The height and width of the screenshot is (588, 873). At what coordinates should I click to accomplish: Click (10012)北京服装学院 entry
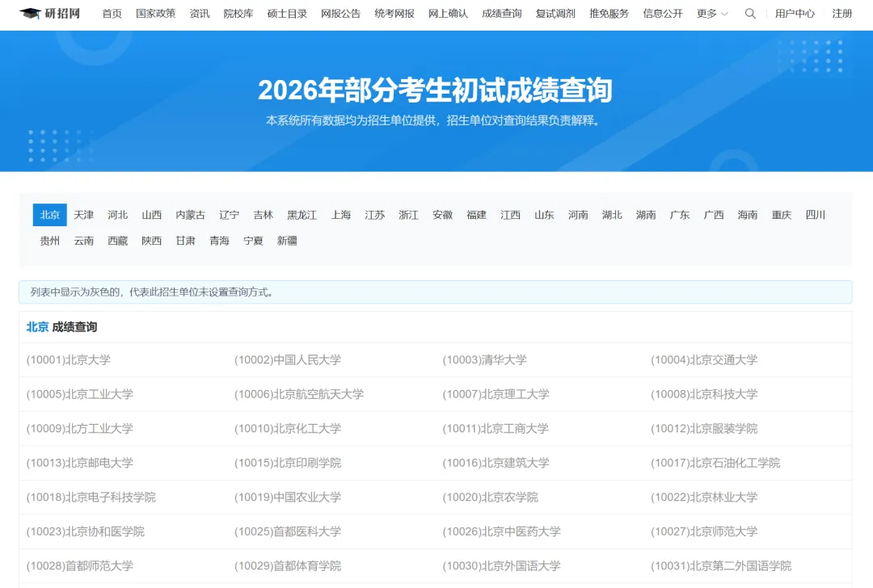coord(704,429)
